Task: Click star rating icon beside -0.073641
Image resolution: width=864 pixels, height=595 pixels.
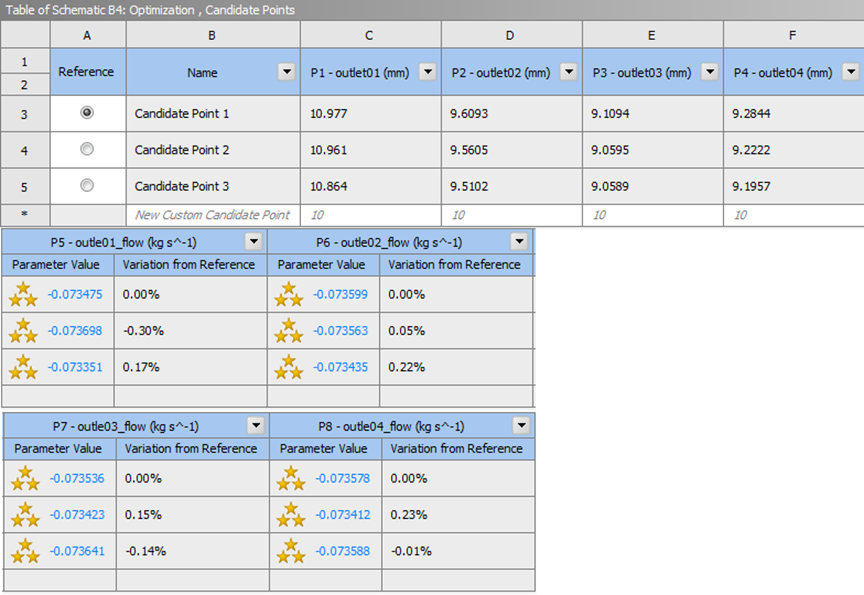Action: tap(25, 551)
